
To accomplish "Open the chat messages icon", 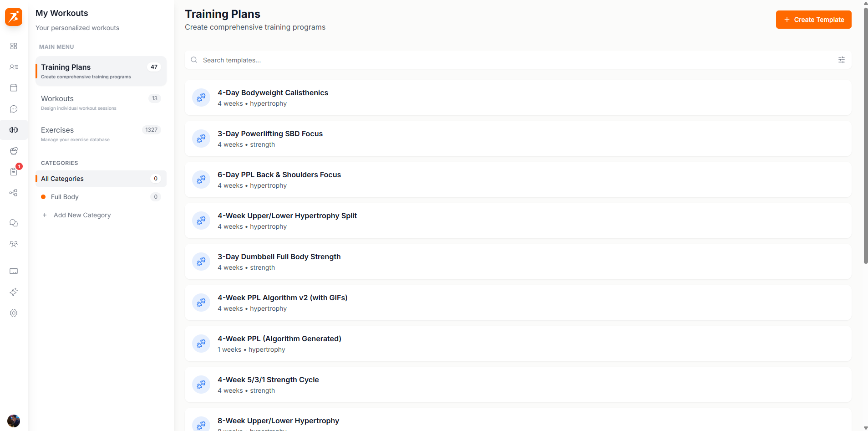I will tap(14, 109).
